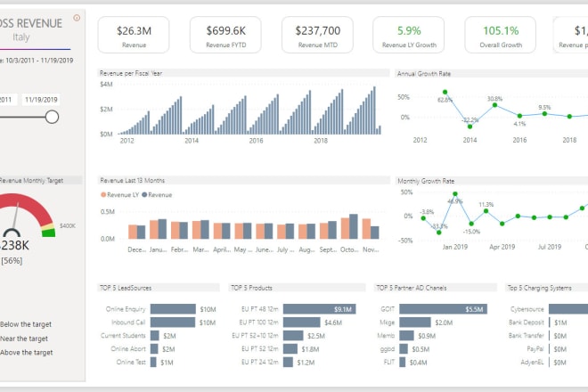The height and width of the screenshot is (392, 588).
Task: Click the revenue monthly target gauge
Action: [26, 216]
